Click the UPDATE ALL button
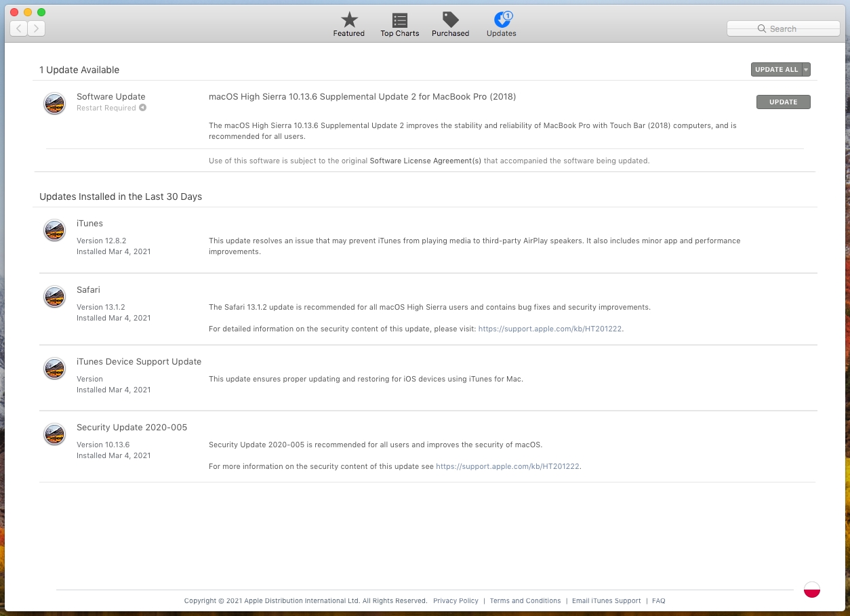The image size is (850, 616). click(777, 69)
